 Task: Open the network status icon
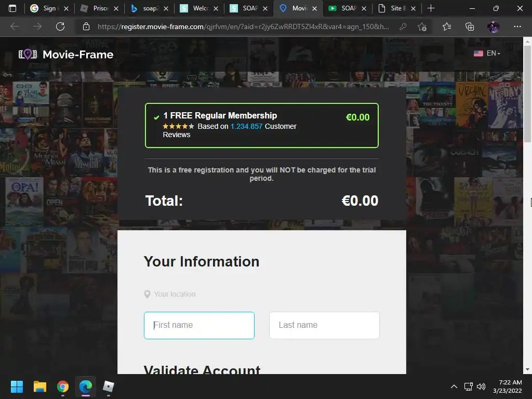click(469, 387)
